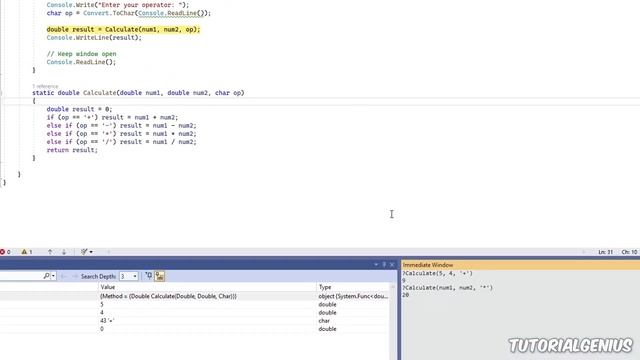Click the ?Calculate(num1, num2, '*') line

point(447,288)
